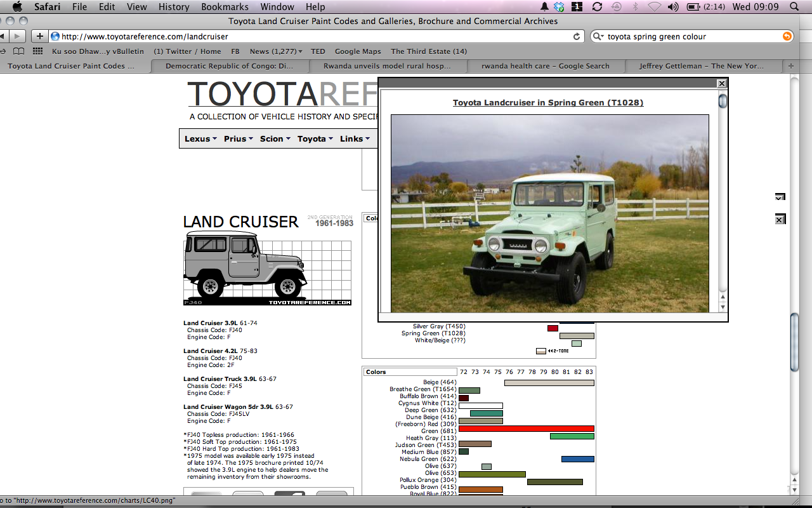The height and width of the screenshot is (508, 812).
Task: Expand the Toyota navigation dropdown
Action: point(315,138)
